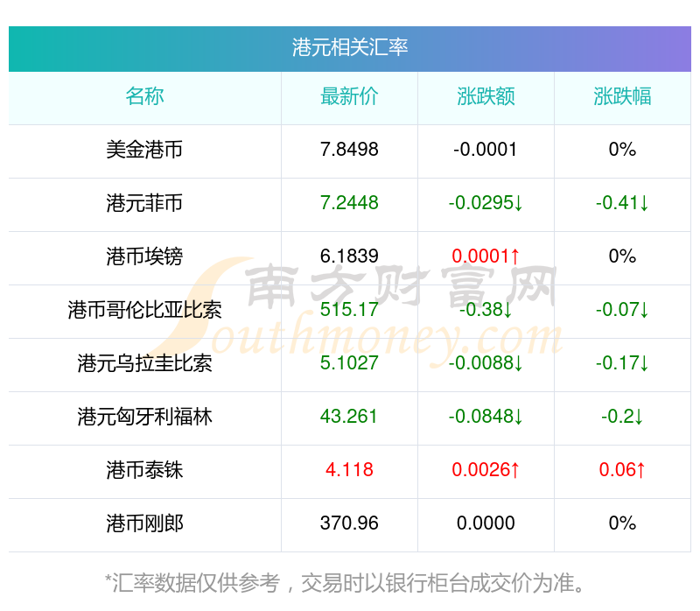Click the change value -0.0088↓
Viewport: 700px width, 611px height.
(486, 363)
